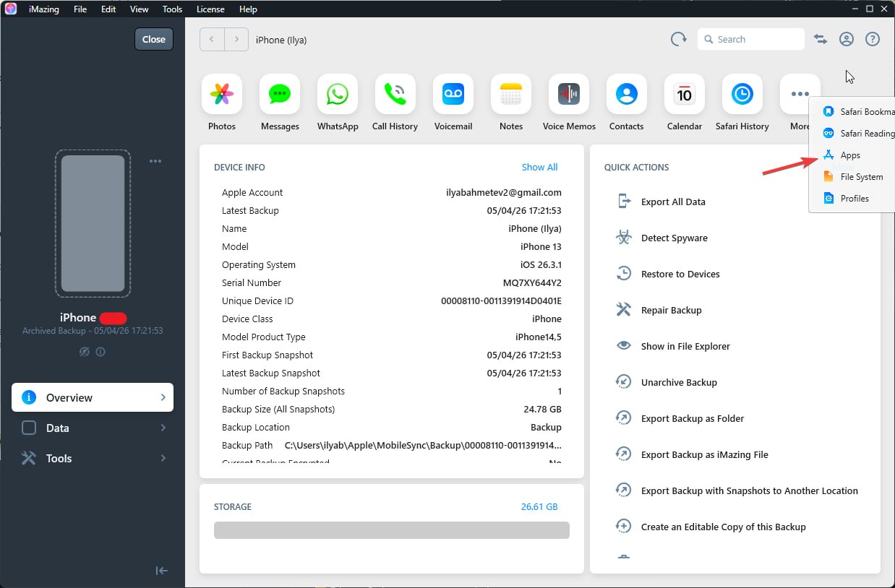Open the View menu

(x=140, y=9)
